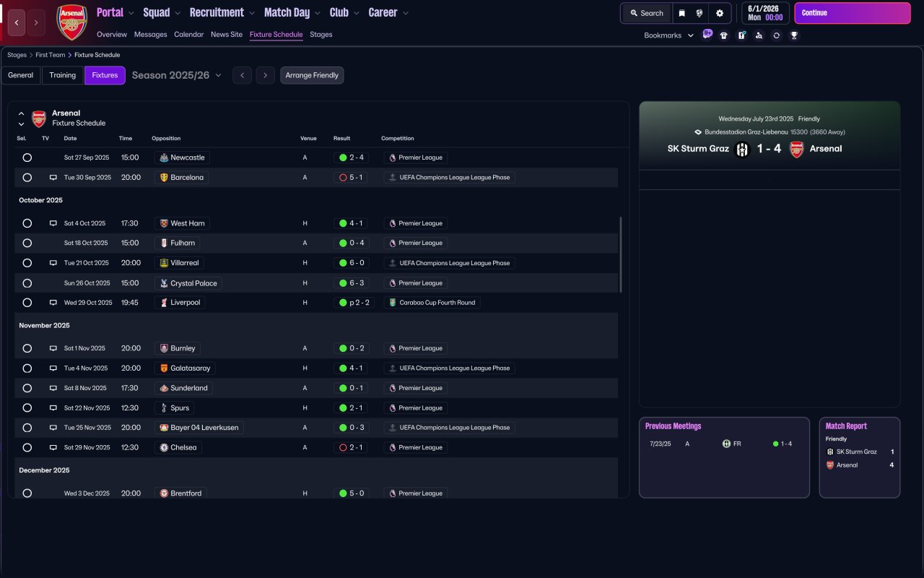Click the Arrange Friendly button
Viewport: 924px width, 578px height.
312,75
